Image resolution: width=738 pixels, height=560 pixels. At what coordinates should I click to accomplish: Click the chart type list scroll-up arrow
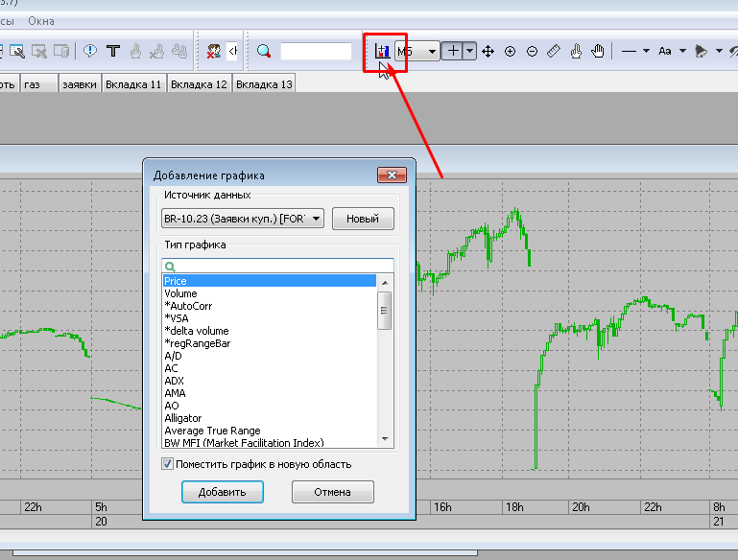point(385,283)
